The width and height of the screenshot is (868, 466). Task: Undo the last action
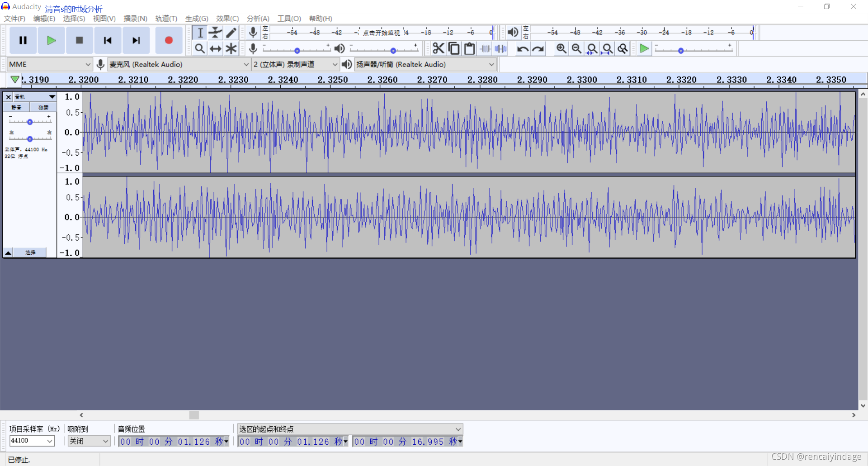pos(523,48)
